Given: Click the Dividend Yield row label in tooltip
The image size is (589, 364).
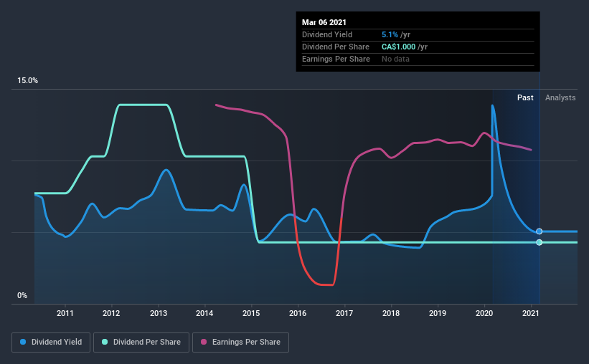Looking at the screenshot, I should [x=327, y=34].
